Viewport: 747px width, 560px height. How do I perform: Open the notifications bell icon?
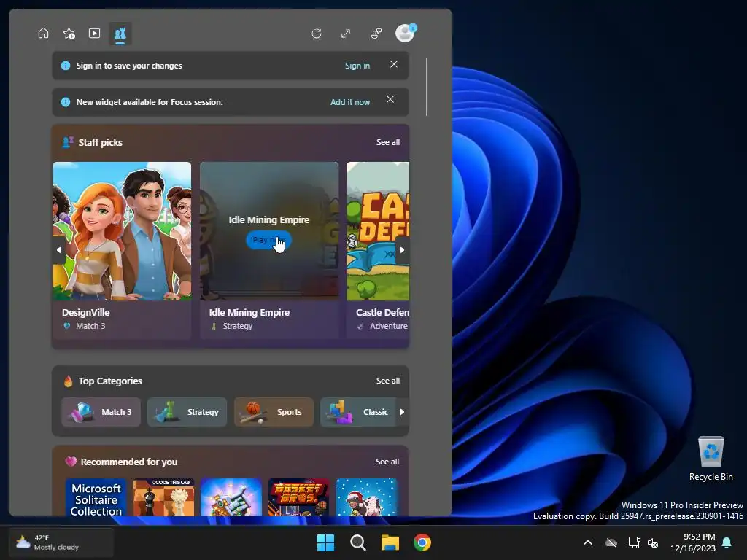pyautogui.click(x=727, y=542)
